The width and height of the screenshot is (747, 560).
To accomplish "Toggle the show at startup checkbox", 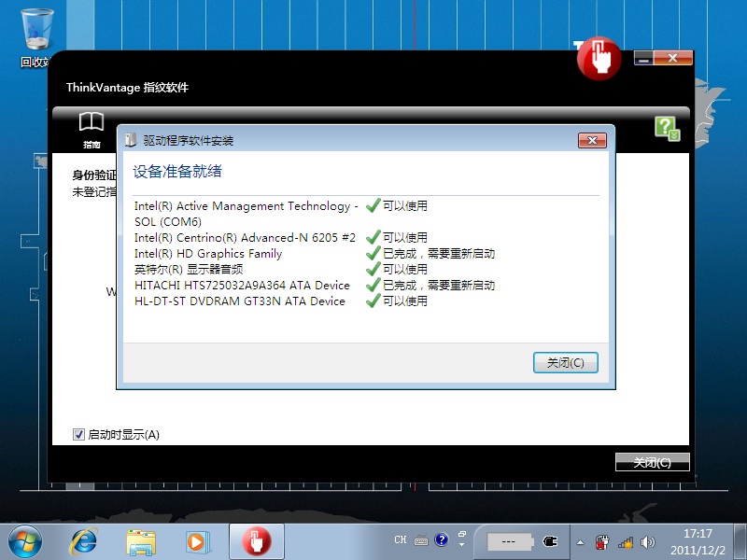I will [x=78, y=434].
